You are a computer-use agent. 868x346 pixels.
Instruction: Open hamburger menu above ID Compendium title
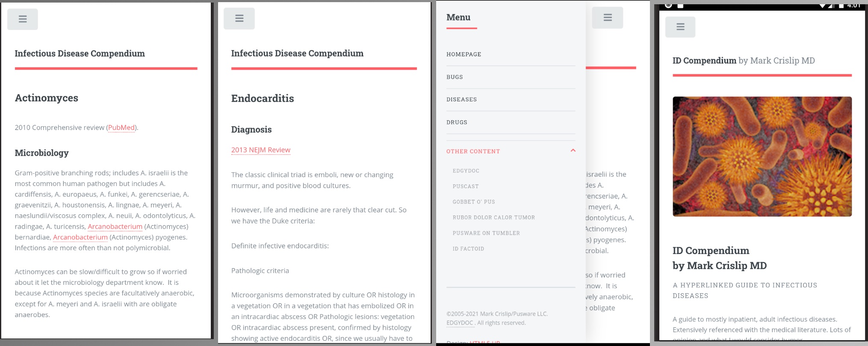(x=680, y=27)
